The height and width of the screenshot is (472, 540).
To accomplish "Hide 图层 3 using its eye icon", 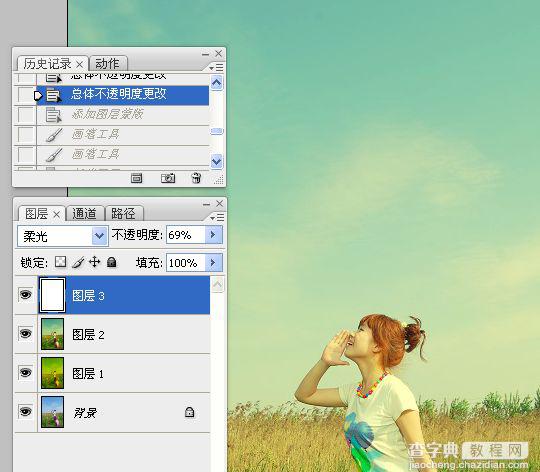I will [x=25, y=294].
